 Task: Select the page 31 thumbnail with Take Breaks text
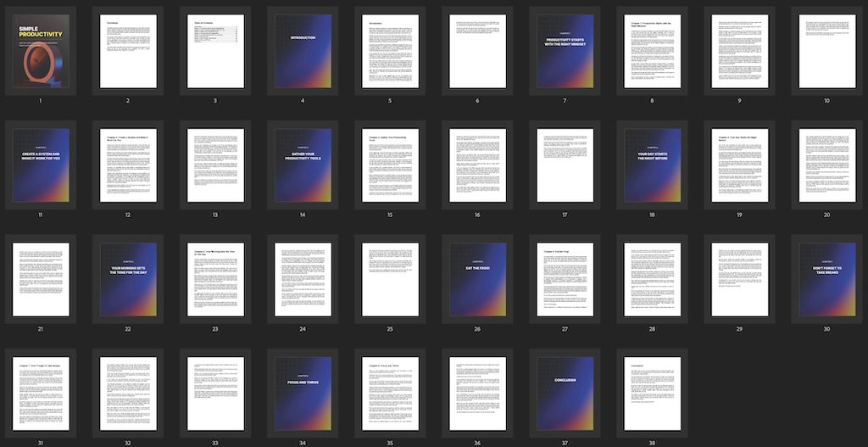point(41,394)
